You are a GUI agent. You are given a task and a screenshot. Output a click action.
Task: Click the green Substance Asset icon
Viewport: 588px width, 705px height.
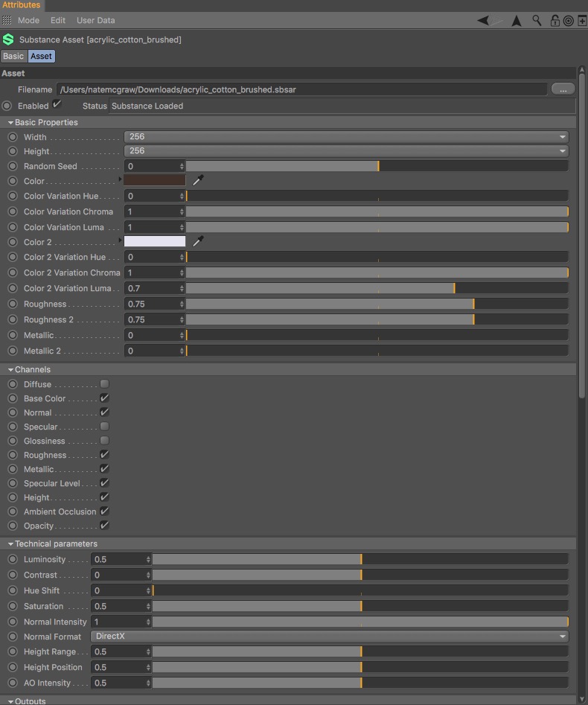[x=8, y=39]
